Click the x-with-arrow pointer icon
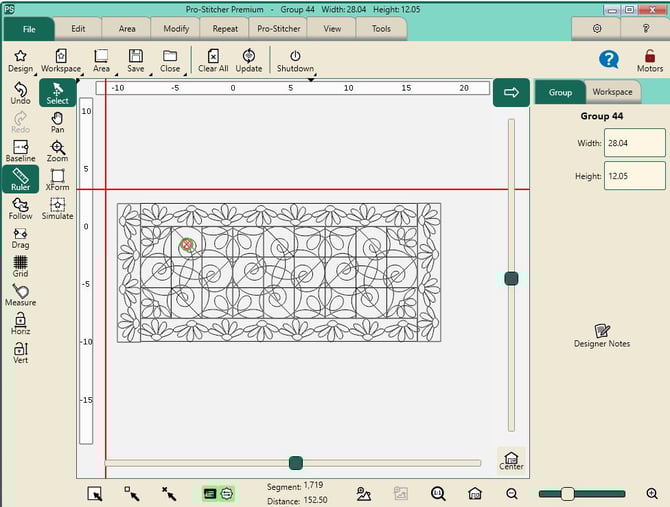This screenshot has width=670, height=507. point(169,494)
